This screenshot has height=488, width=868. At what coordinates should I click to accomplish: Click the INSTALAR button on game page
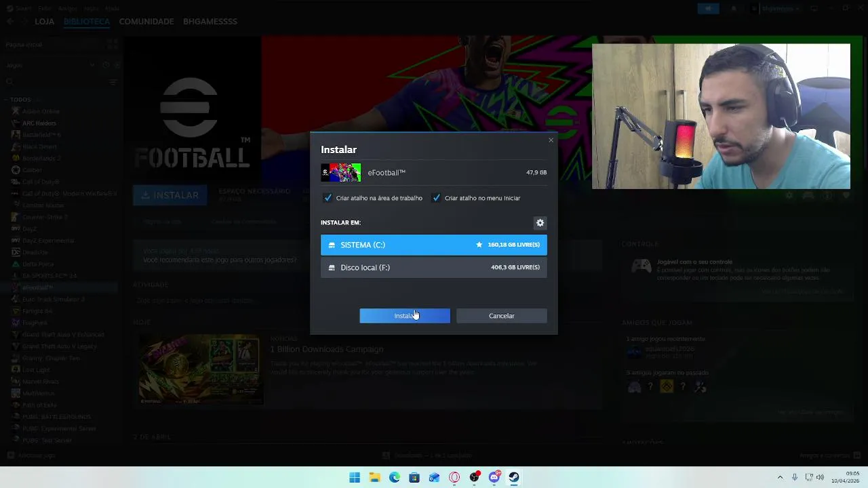tap(170, 195)
